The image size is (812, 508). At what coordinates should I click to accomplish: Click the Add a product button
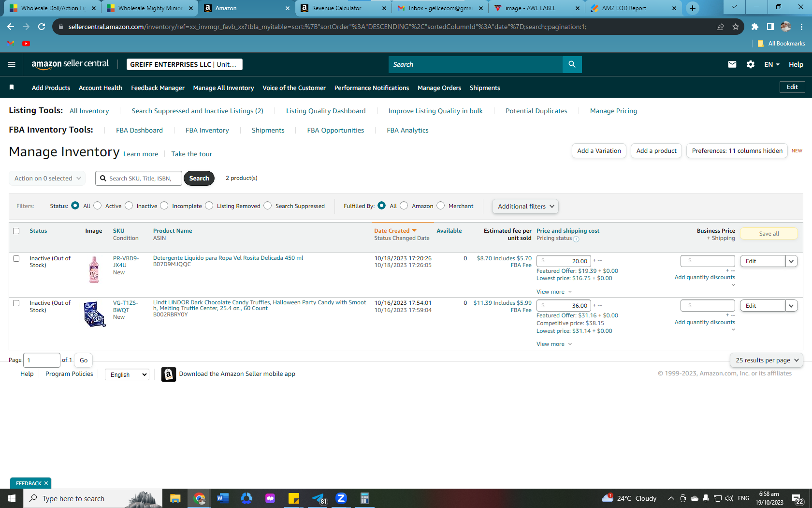tap(656, 151)
